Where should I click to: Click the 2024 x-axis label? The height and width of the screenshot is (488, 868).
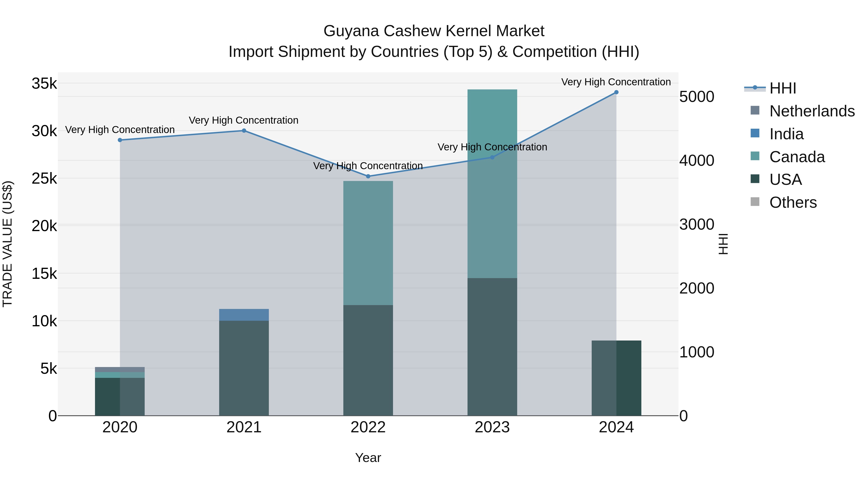(616, 427)
